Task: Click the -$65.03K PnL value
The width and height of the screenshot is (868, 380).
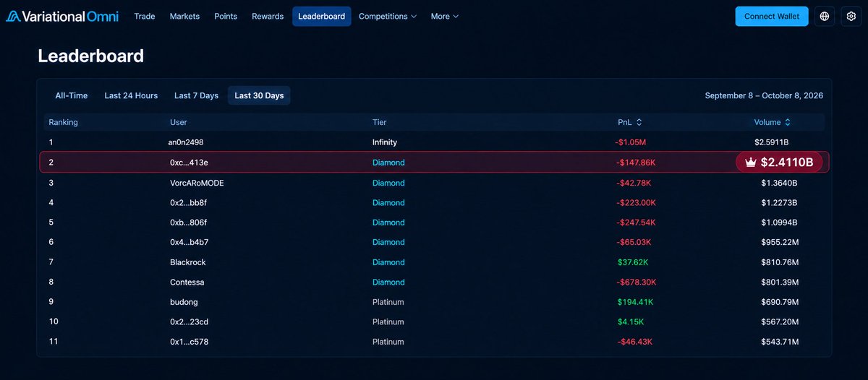Action: tap(634, 242)
